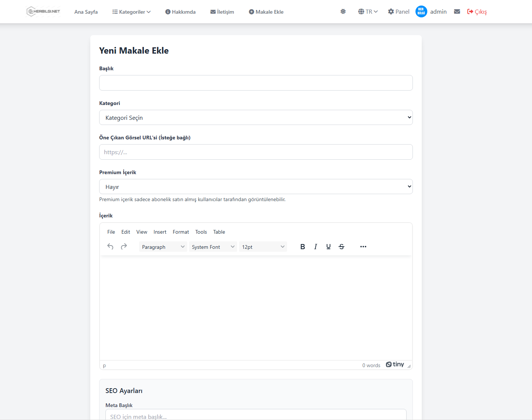The width and height of the screenshot is (532, 420).
Task: Undo last editor action
Action: pyautogui.click(x=110, y=247)
